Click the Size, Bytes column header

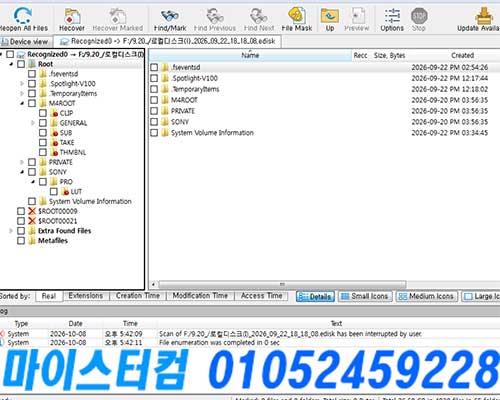coord(389,55)
